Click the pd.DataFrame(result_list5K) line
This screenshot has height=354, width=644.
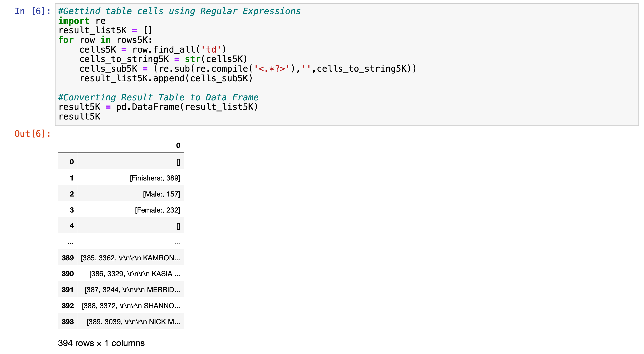coord(158,107)
